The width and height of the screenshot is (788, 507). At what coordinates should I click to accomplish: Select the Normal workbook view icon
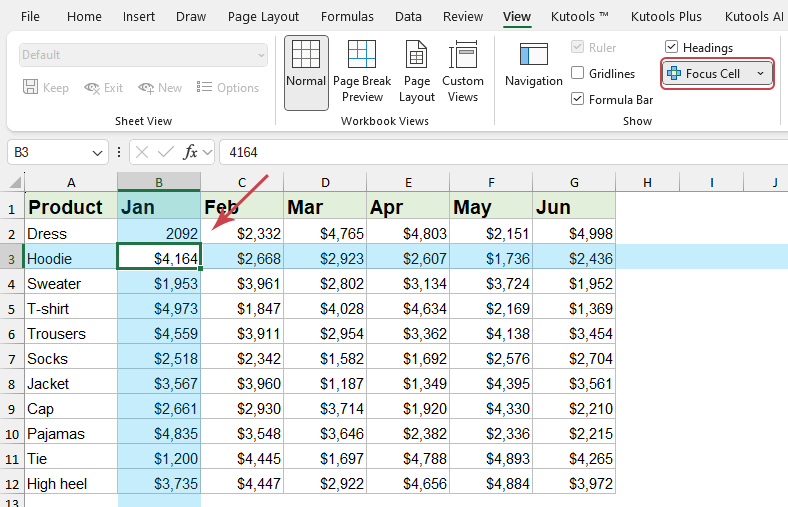pos(306,55)
